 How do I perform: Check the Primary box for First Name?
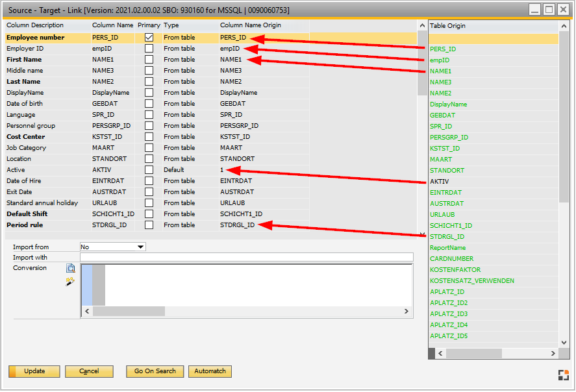tap(149, 60)
